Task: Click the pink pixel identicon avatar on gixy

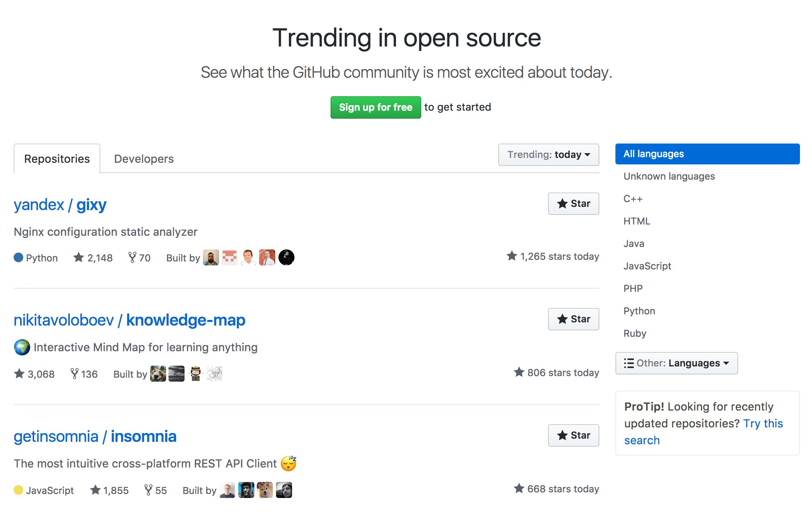Action: click(x=229, y=257)
